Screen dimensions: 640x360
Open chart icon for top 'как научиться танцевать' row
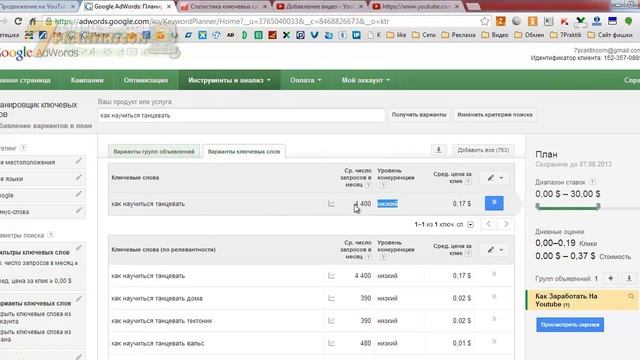point(331,204)
